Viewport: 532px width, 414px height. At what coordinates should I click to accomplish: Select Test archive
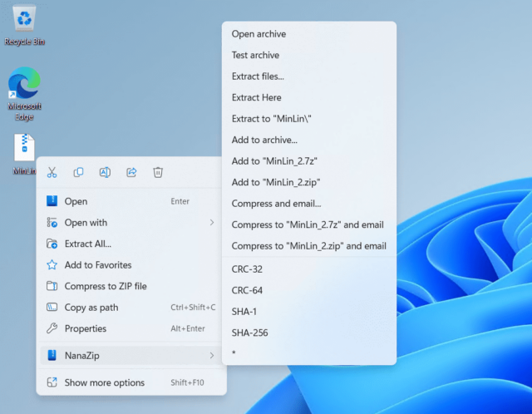pos(309,55)
